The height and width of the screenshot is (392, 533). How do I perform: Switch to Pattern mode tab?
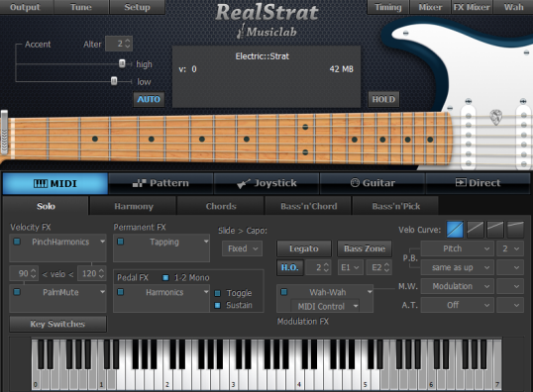click(160, 183)
